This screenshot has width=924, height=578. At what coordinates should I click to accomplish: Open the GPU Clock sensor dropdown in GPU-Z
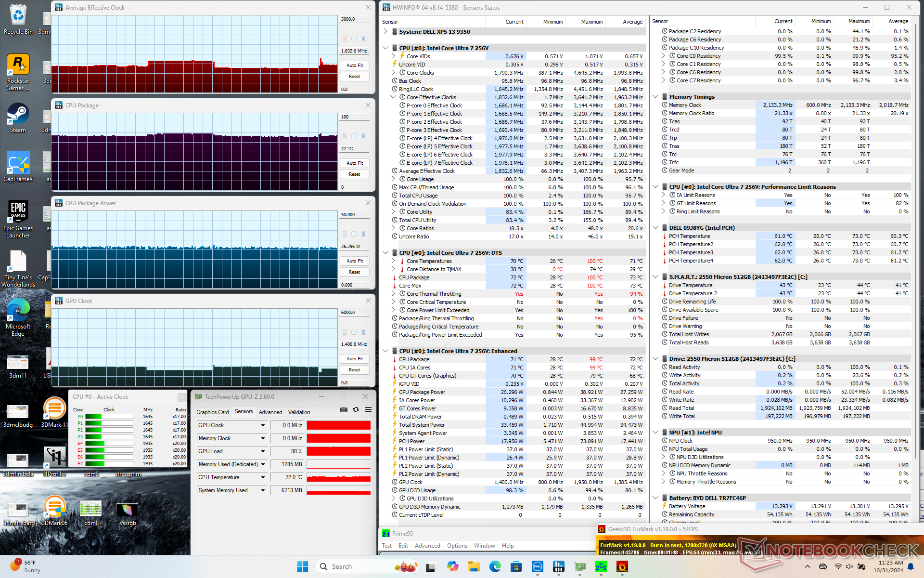[x=263, y=425]
